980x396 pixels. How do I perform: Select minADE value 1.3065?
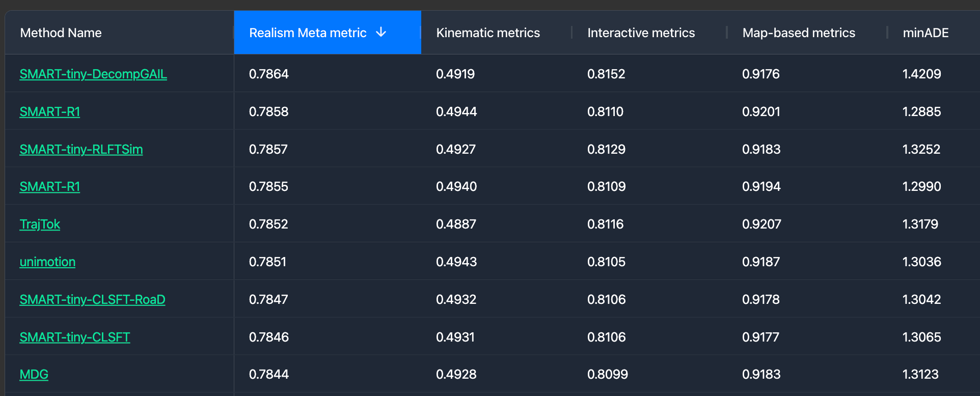[x=922, y=337]
